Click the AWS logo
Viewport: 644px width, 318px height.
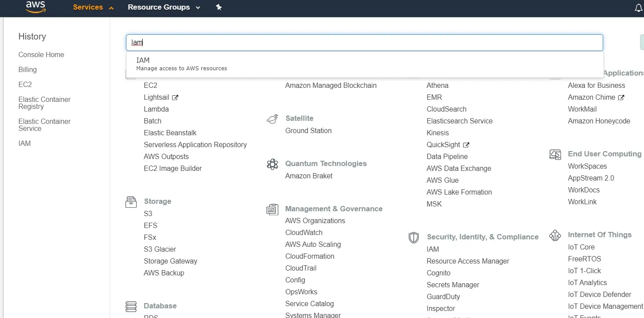pyautogui.click(x=36, y=7)
